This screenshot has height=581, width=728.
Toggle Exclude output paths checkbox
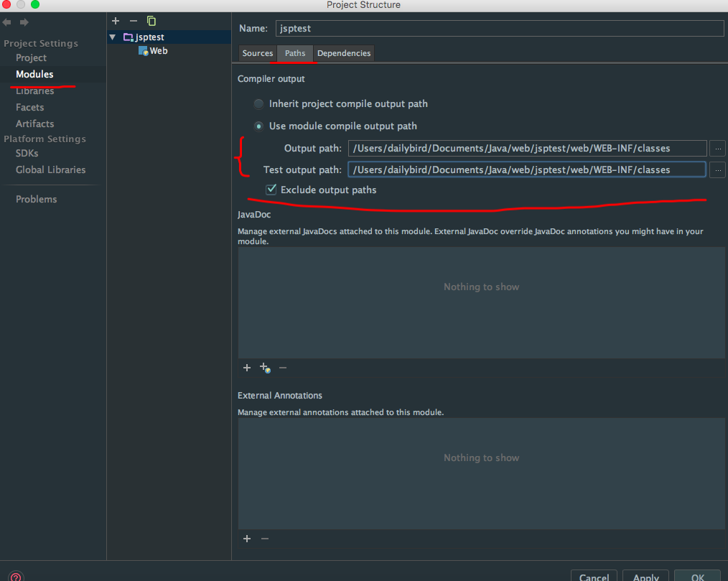(x=271, y=190)
